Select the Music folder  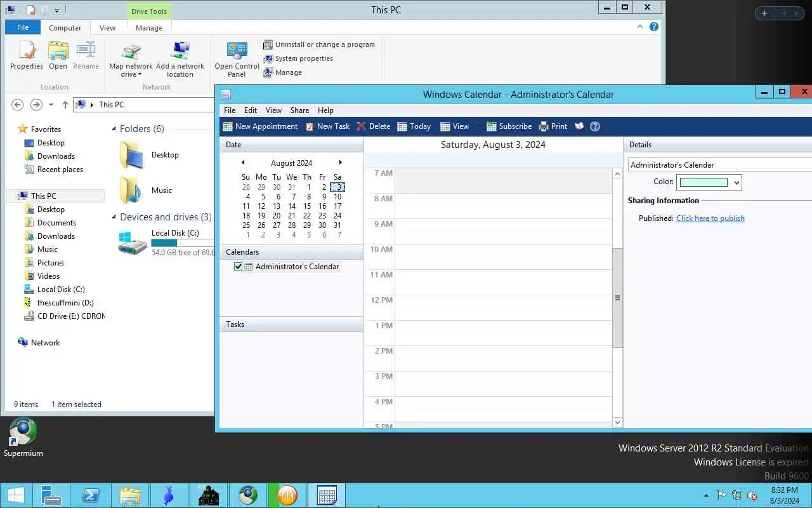tap(147, 190)
